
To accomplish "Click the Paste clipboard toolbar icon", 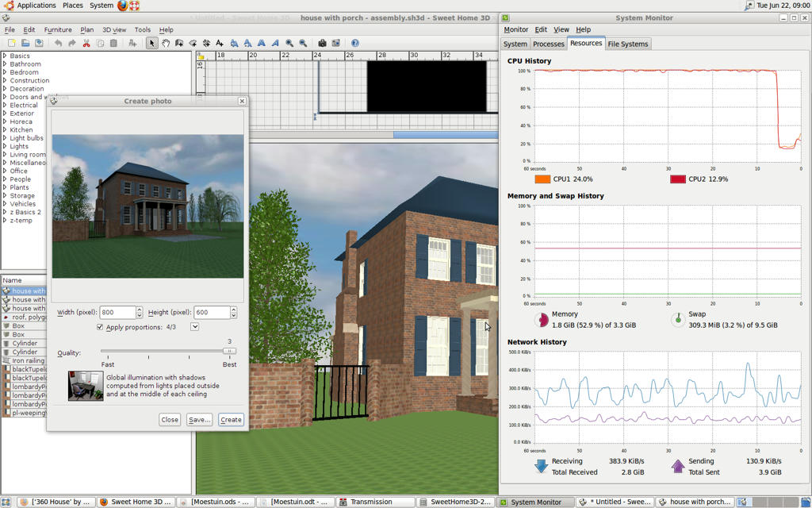I will (x=114, y=43).
